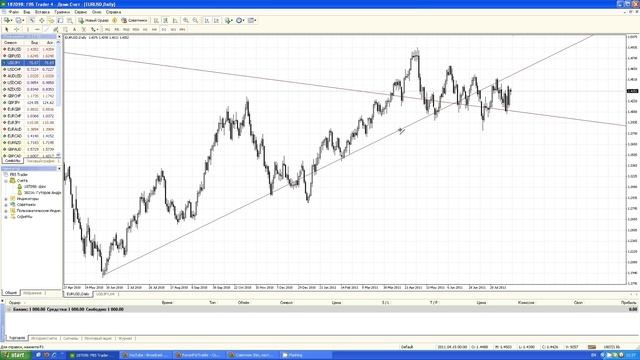The height and width of the screenshot is (360, 640).
Task: Open the arrows objects dropdown
Action: coord(94,29)
